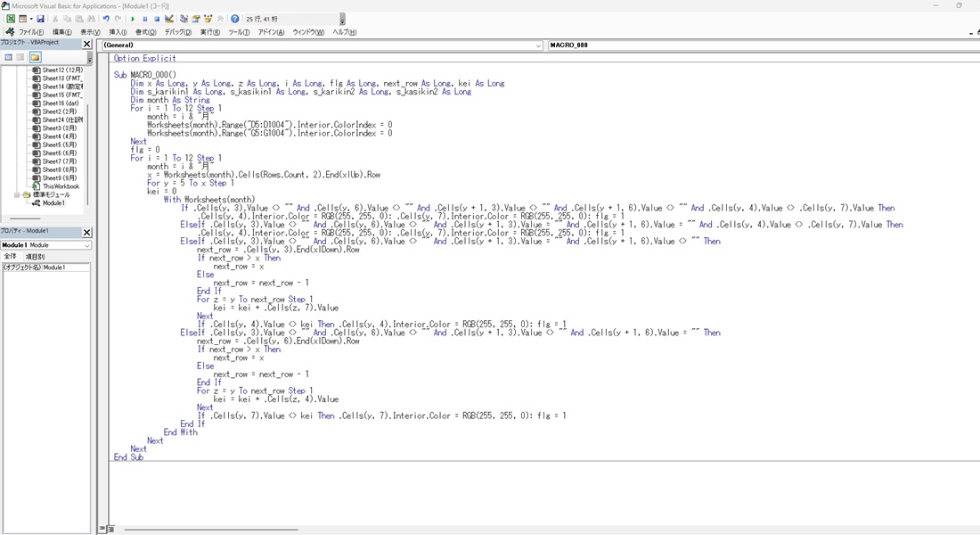
Task: Toggle Design Mode icon in toolbar
Action: pos(169,19)
